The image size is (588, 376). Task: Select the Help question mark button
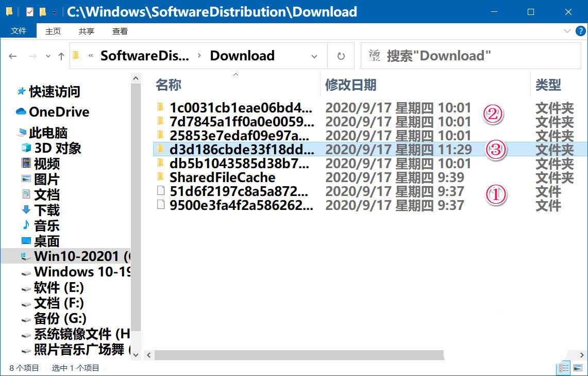click(580, 31)
